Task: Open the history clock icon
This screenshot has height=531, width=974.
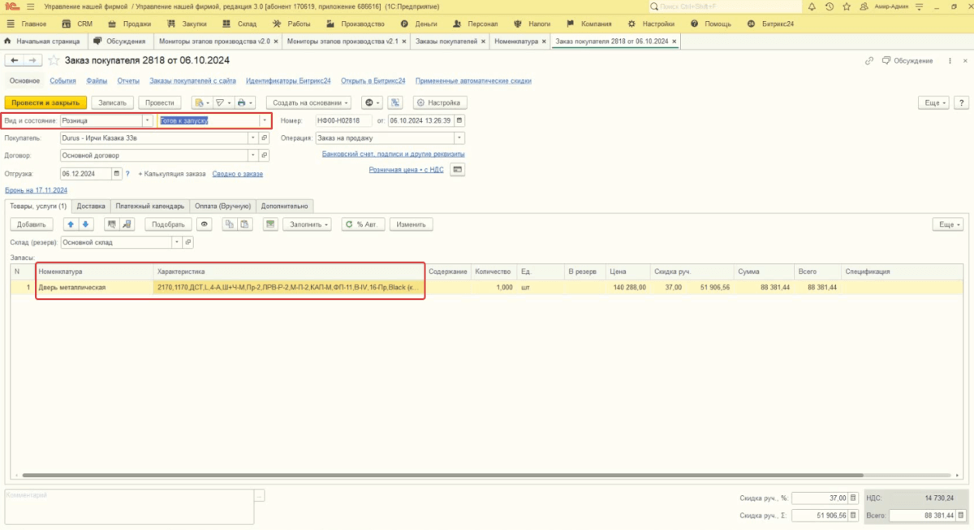Action: pos(829,7)
